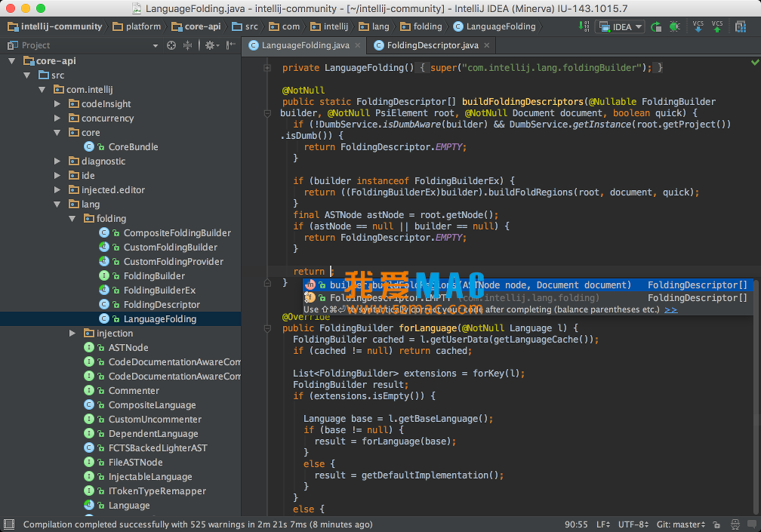Click the core-api breadcrumb in navigation bar
761x532 pixels.
tap(196, 26)
